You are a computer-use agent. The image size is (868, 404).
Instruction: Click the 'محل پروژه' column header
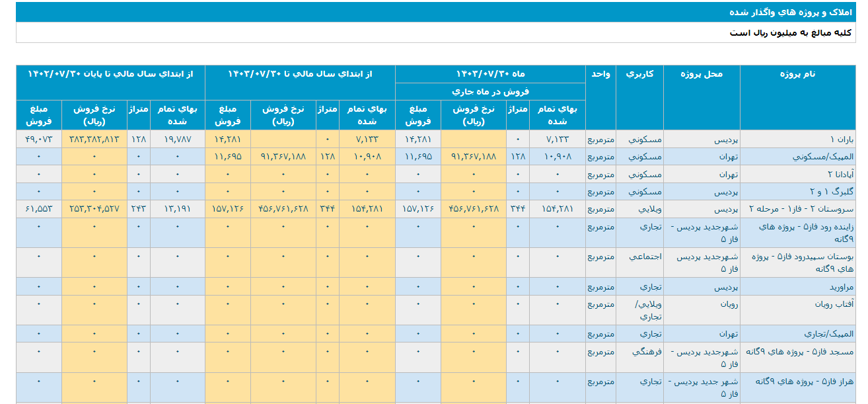point(702,74)
